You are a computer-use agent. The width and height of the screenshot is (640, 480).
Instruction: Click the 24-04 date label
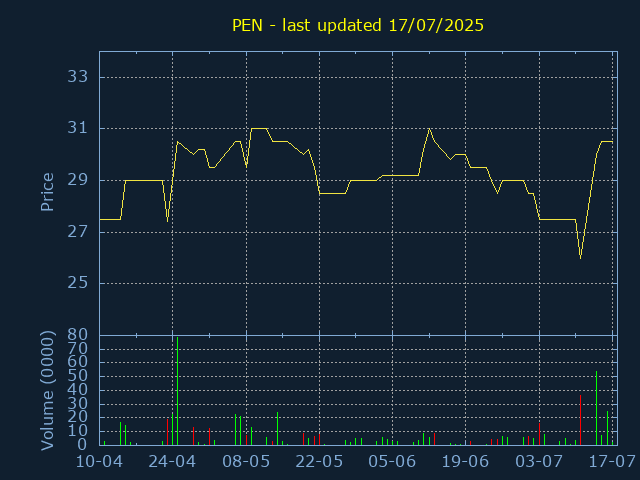pos(172,462)
